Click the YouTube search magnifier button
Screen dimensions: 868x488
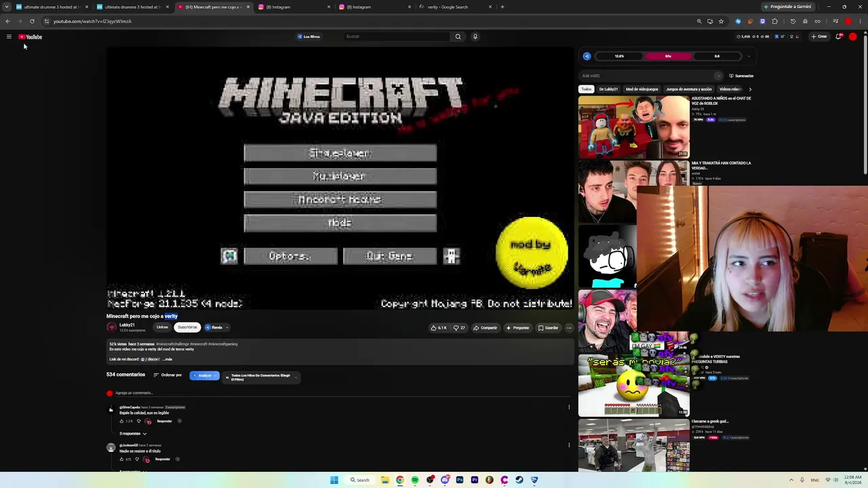coord(458,37)
